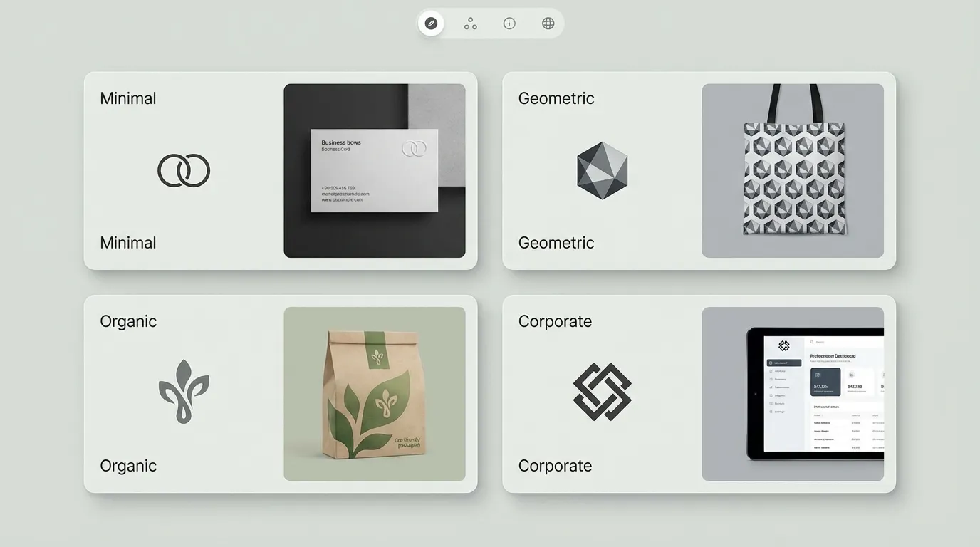Select the compass tab in top navigation
This screenshot has height=547, width=980.
[x=431, y=24]
